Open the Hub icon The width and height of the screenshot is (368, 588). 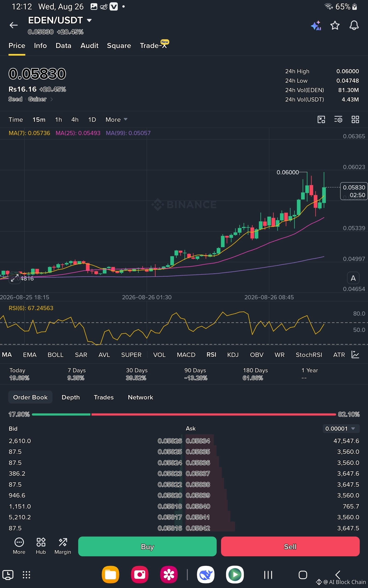pyautogui.click(x=41, y=546)
